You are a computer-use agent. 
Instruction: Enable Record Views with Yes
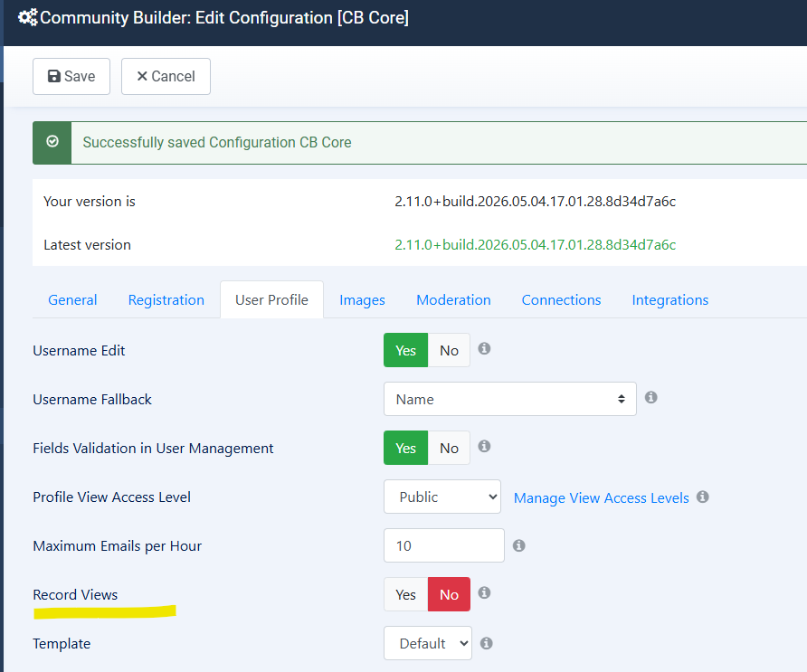pos(405,594)
